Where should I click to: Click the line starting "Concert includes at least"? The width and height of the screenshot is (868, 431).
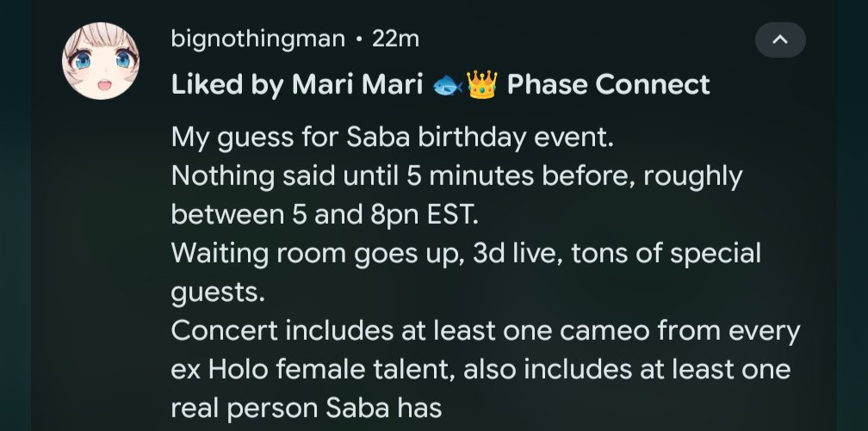[486, 331]
